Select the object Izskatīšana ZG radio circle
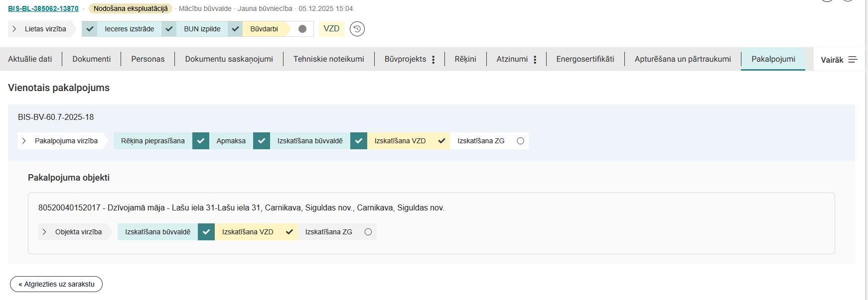 368,232
